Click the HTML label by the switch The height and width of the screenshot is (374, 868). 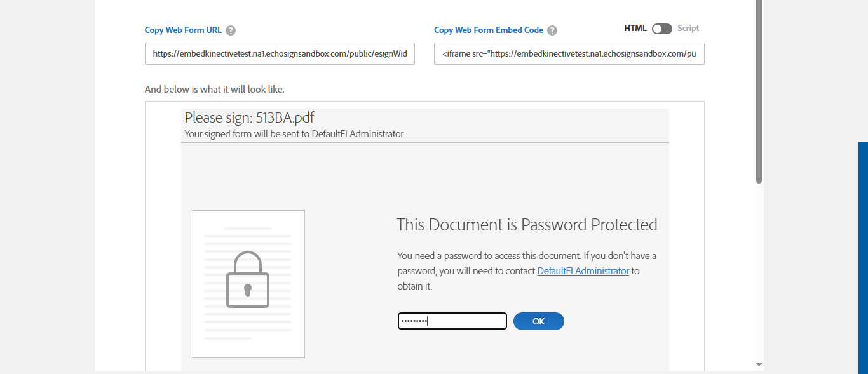pyautogui.click(x=635, y=29)
